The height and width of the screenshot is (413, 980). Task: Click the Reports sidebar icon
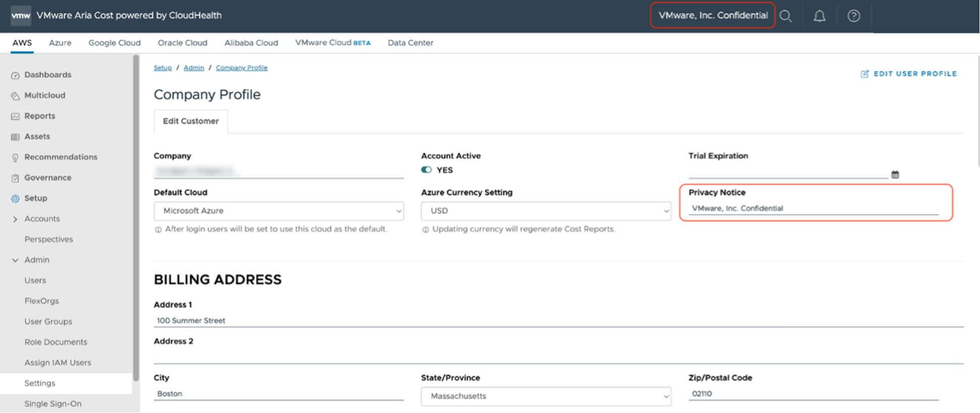tap(15, 117)
